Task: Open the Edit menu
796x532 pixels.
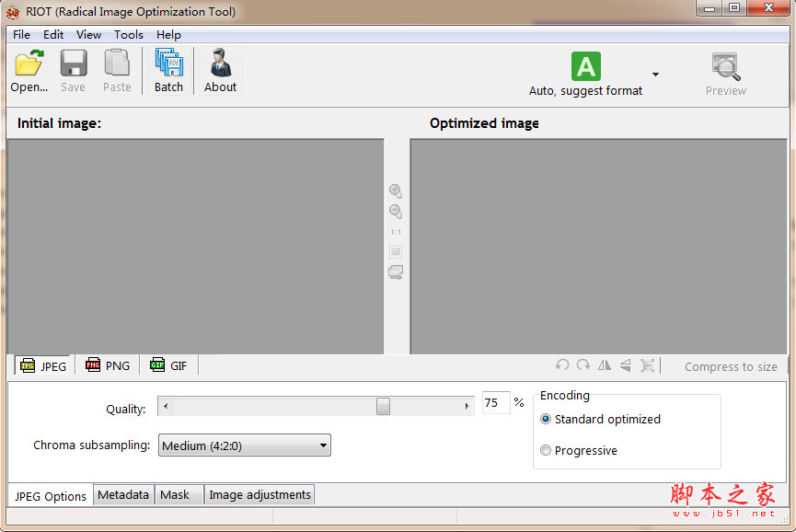Action: pyautogui.click(x=53, y=35)
